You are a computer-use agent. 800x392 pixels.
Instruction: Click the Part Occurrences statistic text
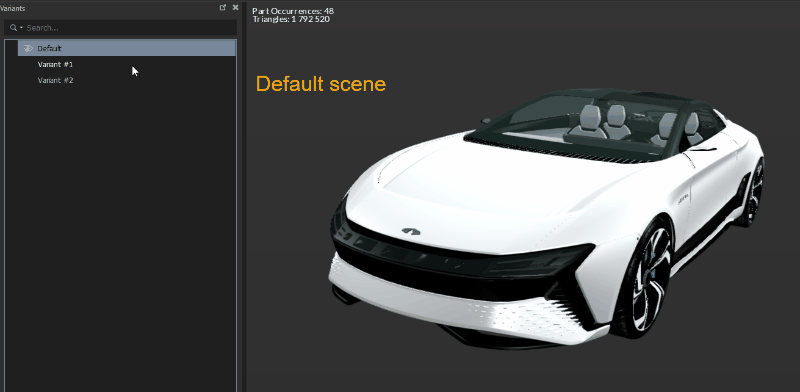pos(293,11)
